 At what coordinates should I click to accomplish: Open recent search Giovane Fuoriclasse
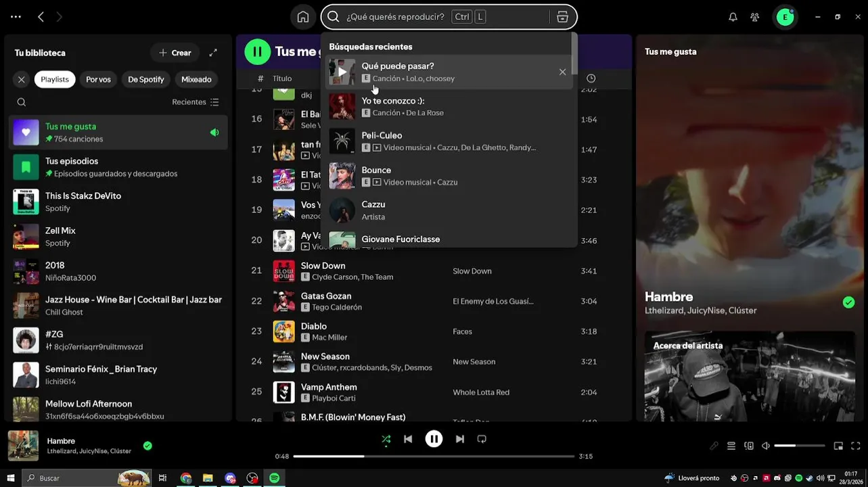pos(448,238)
